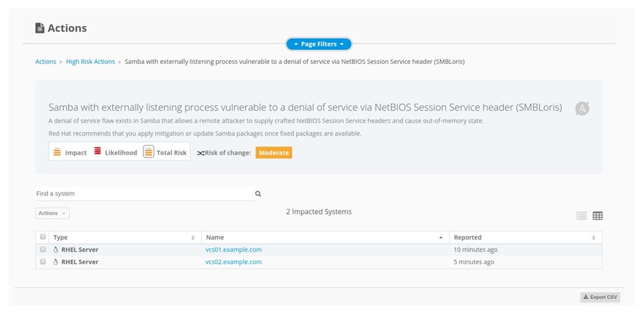Viewport: 644px width, 315px height.
Task: Click the search magnifier icon
Action: pos(258,194)
